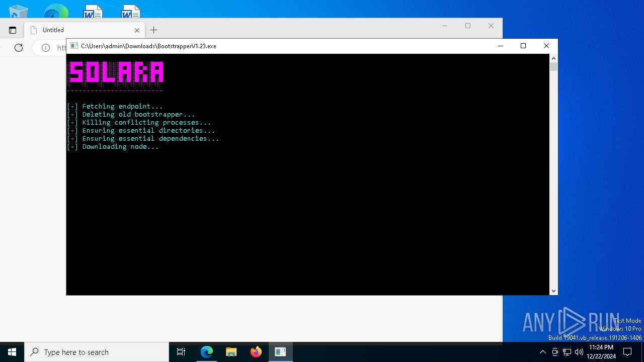
Task: Open the Windows Start menu
Action: (12, 352)
